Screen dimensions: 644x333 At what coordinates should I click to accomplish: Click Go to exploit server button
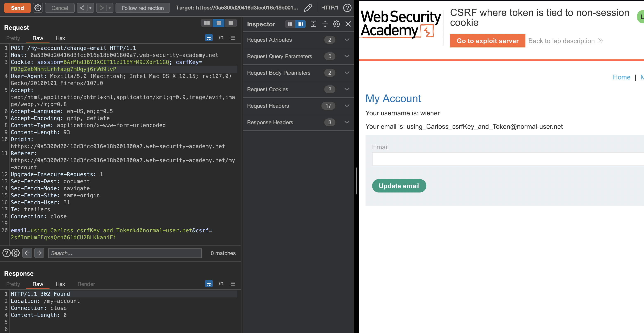tap(487, 41)
